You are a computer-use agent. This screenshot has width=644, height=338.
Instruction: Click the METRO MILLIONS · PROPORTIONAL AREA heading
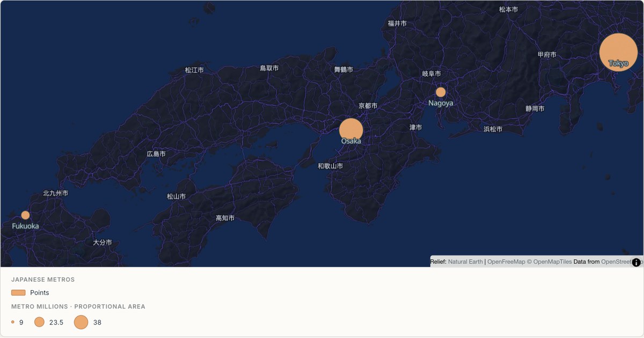pyautogui.click(x=78, y=306)
